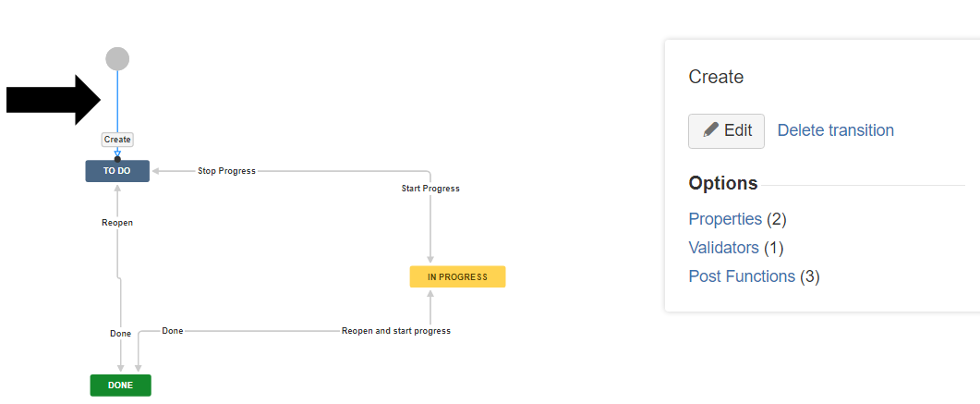The image size is (980, 404).
Task: Select the TO DO status node
Action: coord(117,171)
